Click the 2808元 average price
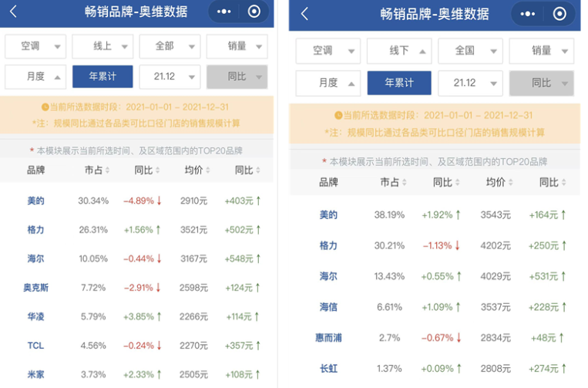 [496, 369]
